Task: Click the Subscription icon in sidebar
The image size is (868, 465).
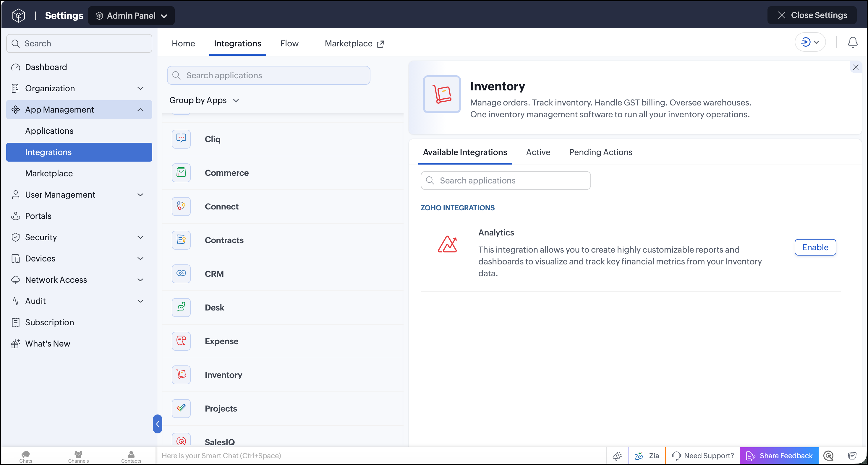Action: coord(15,323)
